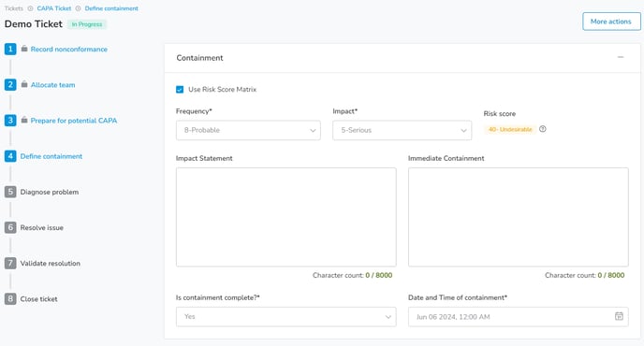Viewport: 644px width, 346px height.
Task: Click the lock icon beside Record nonconformance
Action: [24, 49]
